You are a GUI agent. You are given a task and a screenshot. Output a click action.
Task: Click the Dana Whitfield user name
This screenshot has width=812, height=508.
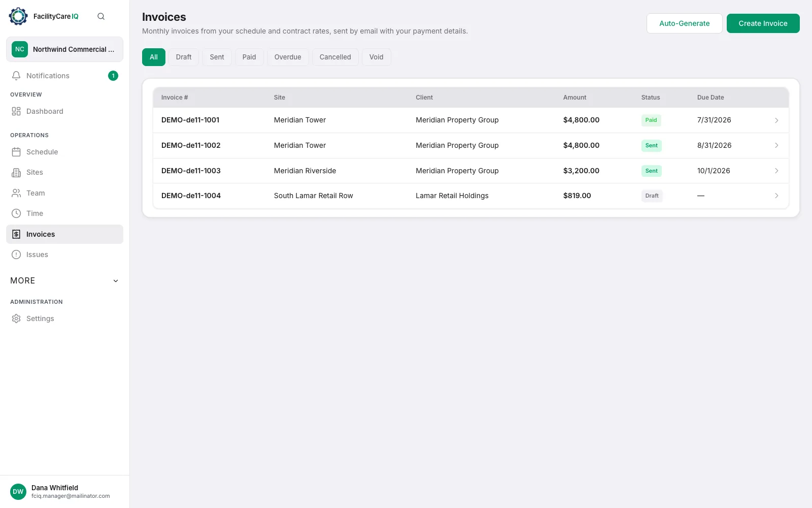[x=55, y=488]
